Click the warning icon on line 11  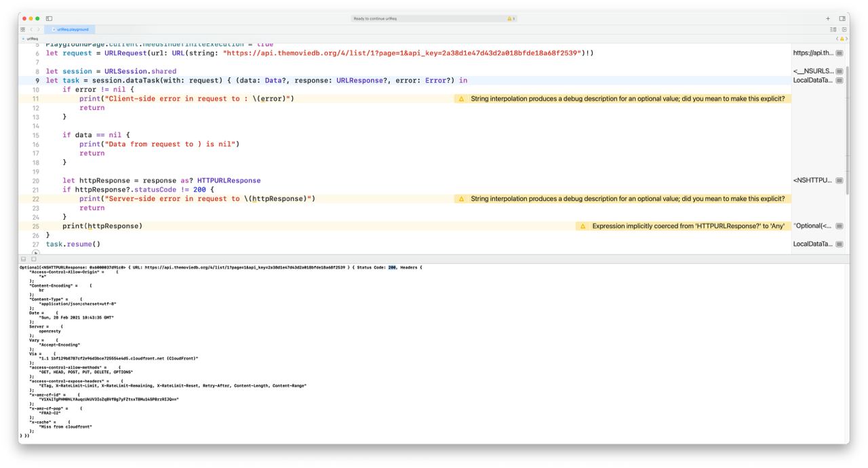(x=461, y=98)
